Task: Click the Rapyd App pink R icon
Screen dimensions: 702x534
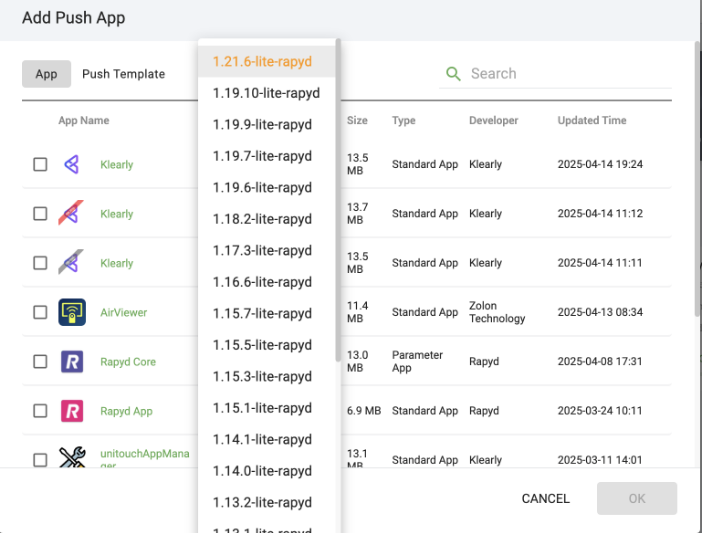Action: [x=72, y=411]
